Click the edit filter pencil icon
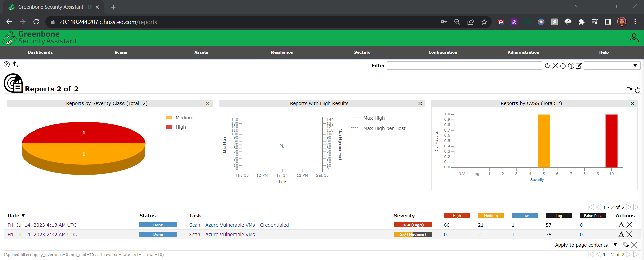This screenshot has width=644, height=260. pyautogui.click(x=579, y=66)
